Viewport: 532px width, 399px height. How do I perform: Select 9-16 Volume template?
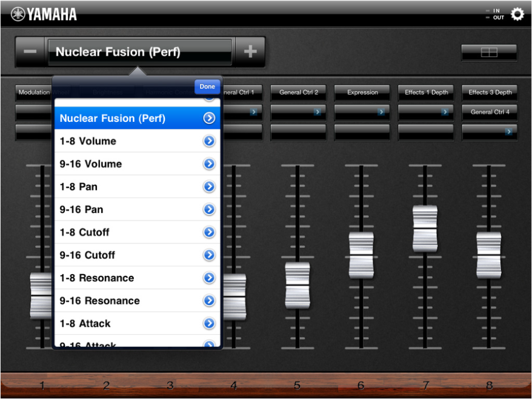click(138, 164)
